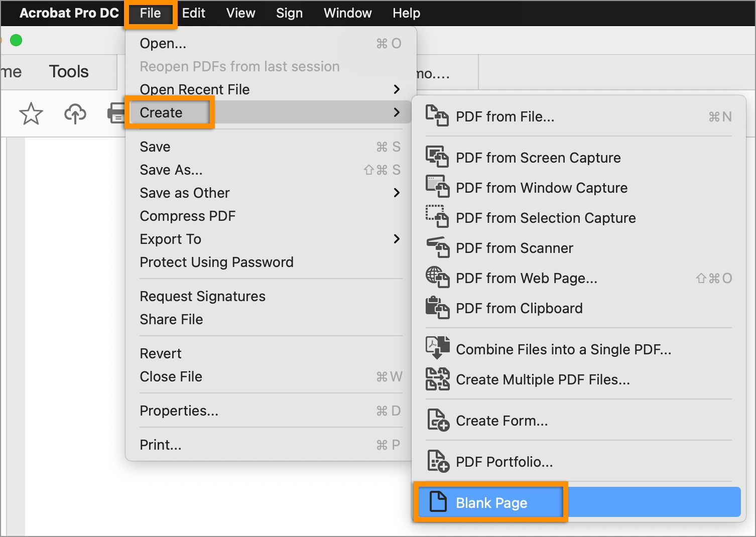Click the green window zoom button
The height and width of the screenshot is (537, 756).
tap(16, 40)
